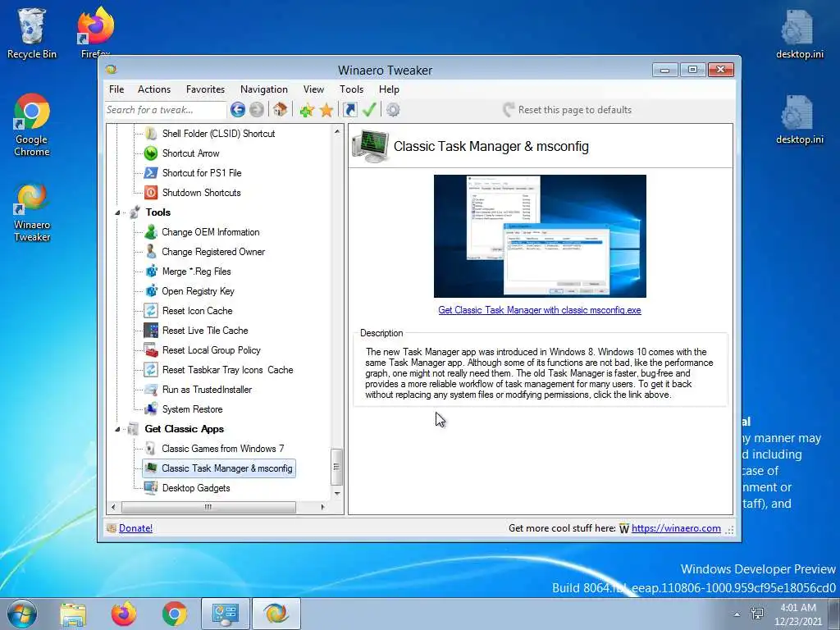Open the Tools menu
The width and height of the screenshot is (840, 630).
point(351,89)
